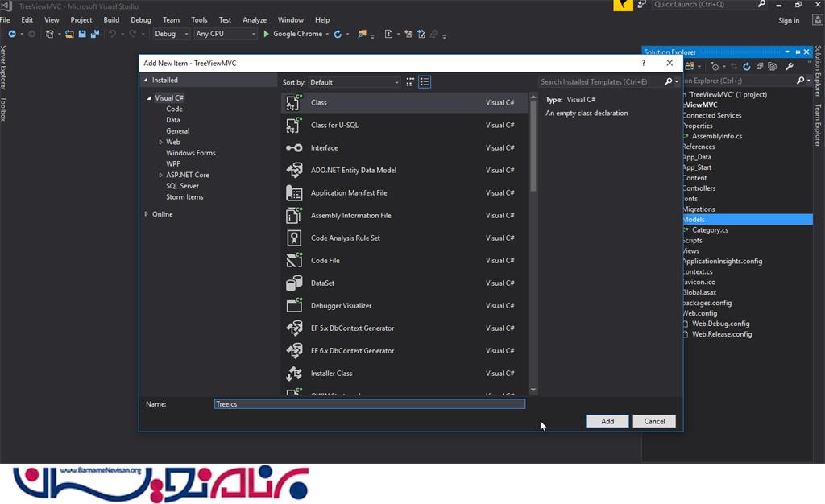Open the Build menu
Image resolution: width=825 pixels, height=504 pixels.
tap(111, 20)
